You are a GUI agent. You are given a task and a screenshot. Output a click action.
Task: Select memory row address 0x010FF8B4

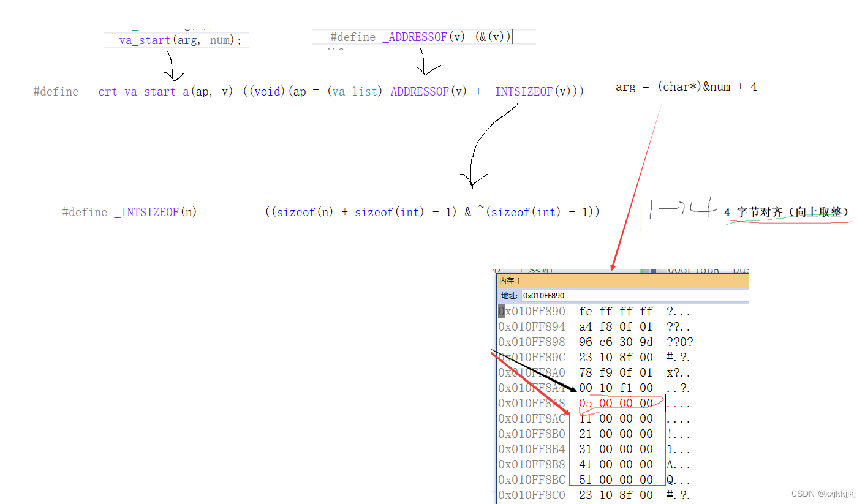pos(532,449)
